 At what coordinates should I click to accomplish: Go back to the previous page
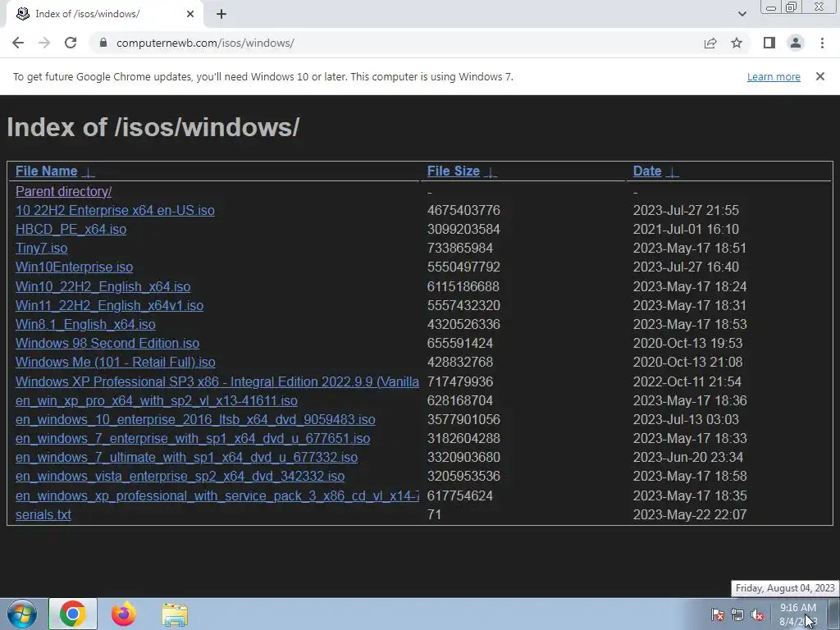pos(18,43)
